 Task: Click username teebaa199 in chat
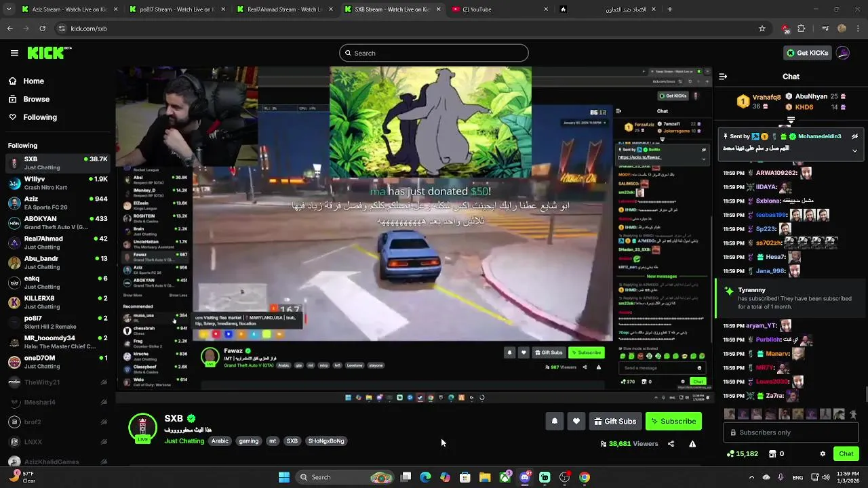[771, 215]
